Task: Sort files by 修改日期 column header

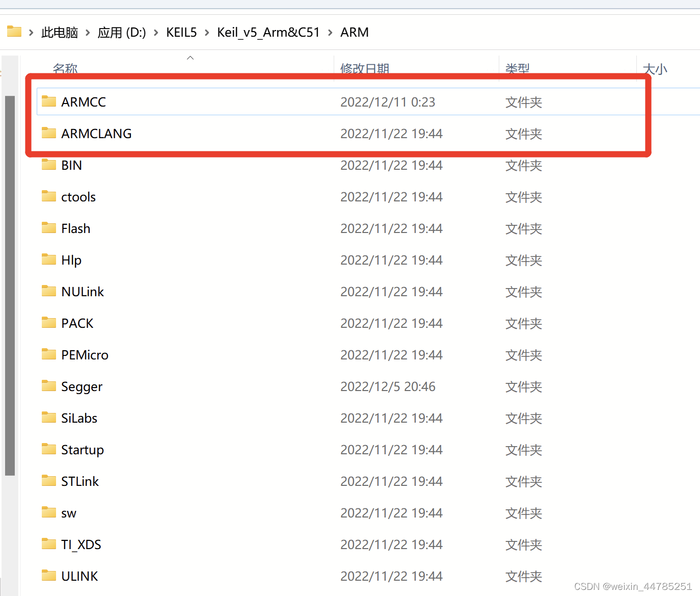Action: point(365,69)
